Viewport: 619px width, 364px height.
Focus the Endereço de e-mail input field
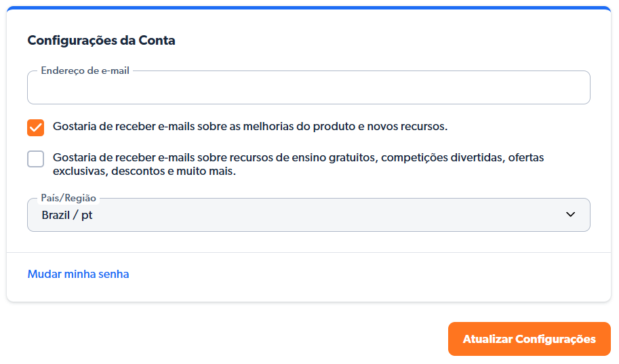(308, 89)
